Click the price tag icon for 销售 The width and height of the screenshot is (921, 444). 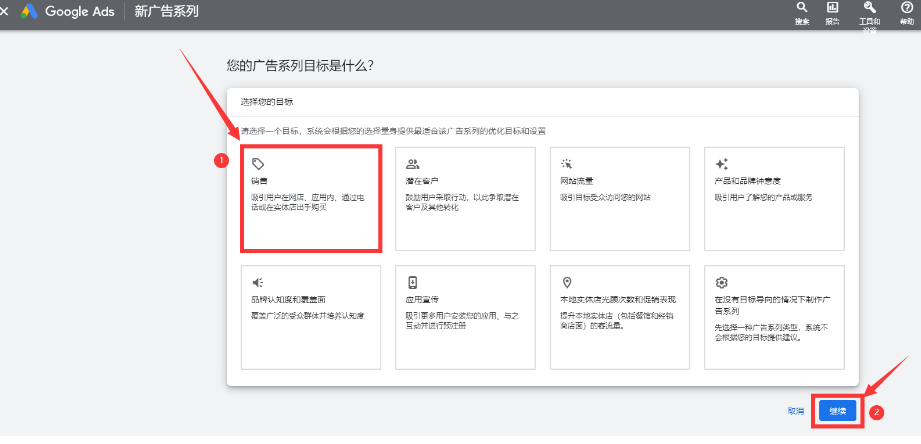(x=258, y=163)
